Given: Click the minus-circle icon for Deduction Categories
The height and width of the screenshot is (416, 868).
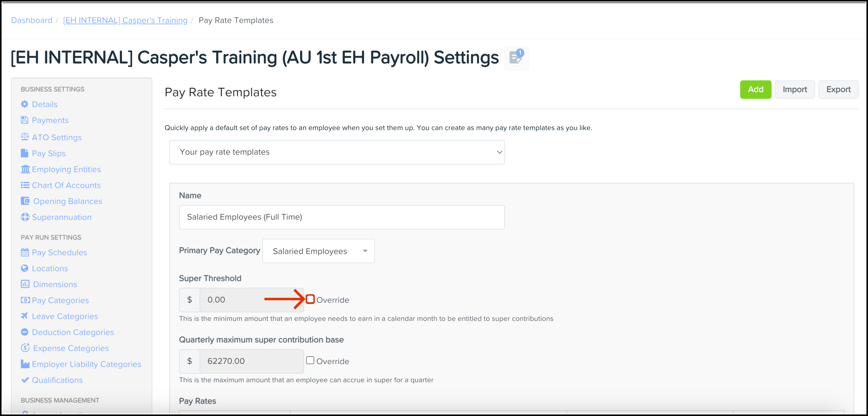Looking at the screenshot, I should pos(25,332).
